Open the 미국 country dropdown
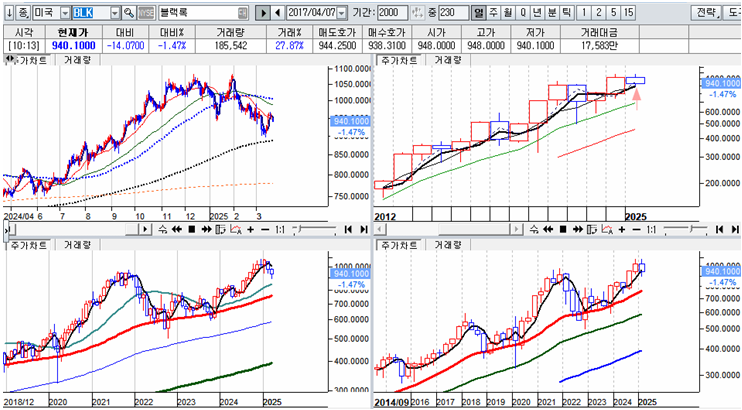Viewport: 742px width, 410px height. point(65,13)
